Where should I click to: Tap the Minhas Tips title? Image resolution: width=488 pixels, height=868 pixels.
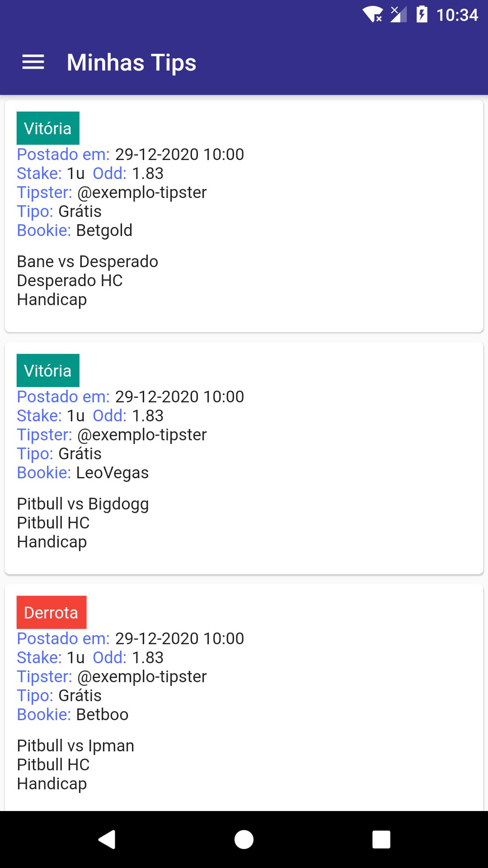click(131, 62)
